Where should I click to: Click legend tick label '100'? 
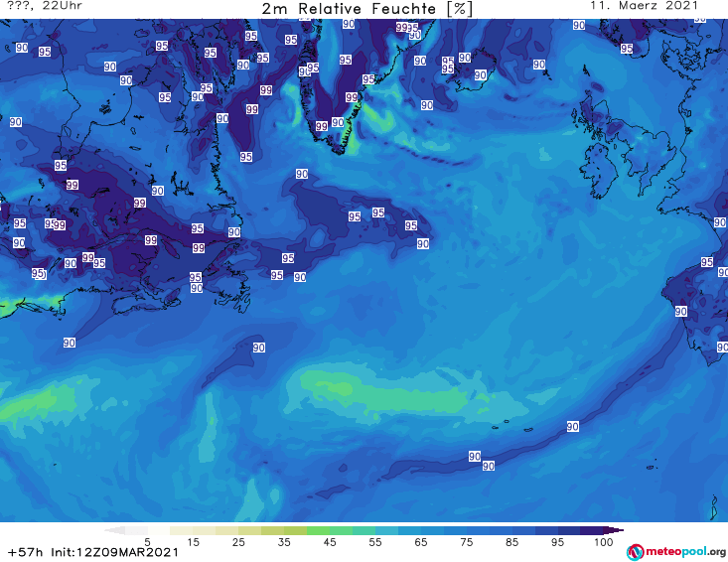point(604,542)
